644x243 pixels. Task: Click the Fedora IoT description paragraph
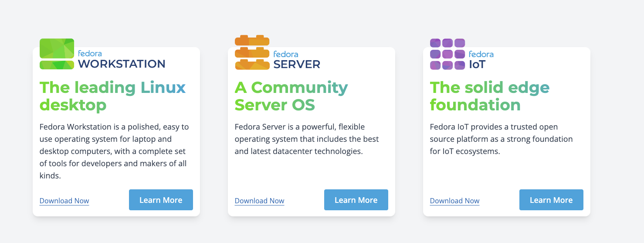click(501, 139)
